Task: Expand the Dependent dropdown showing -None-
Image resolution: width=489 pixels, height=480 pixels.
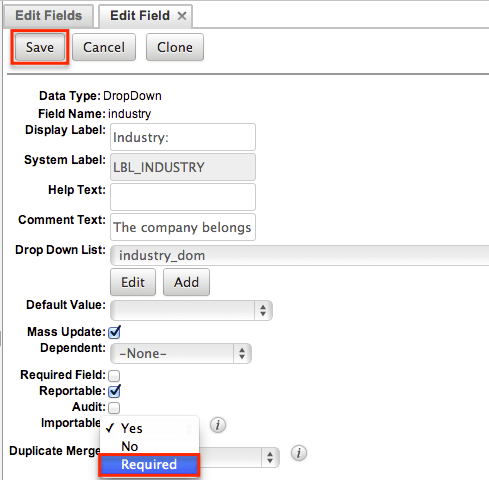Action: coord(181,353)
